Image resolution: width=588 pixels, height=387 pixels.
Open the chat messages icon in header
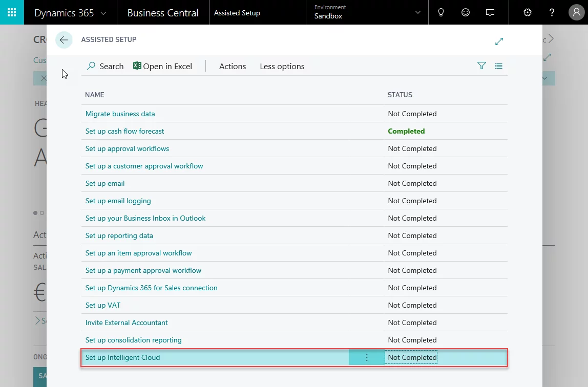click(x=490, y=12)
